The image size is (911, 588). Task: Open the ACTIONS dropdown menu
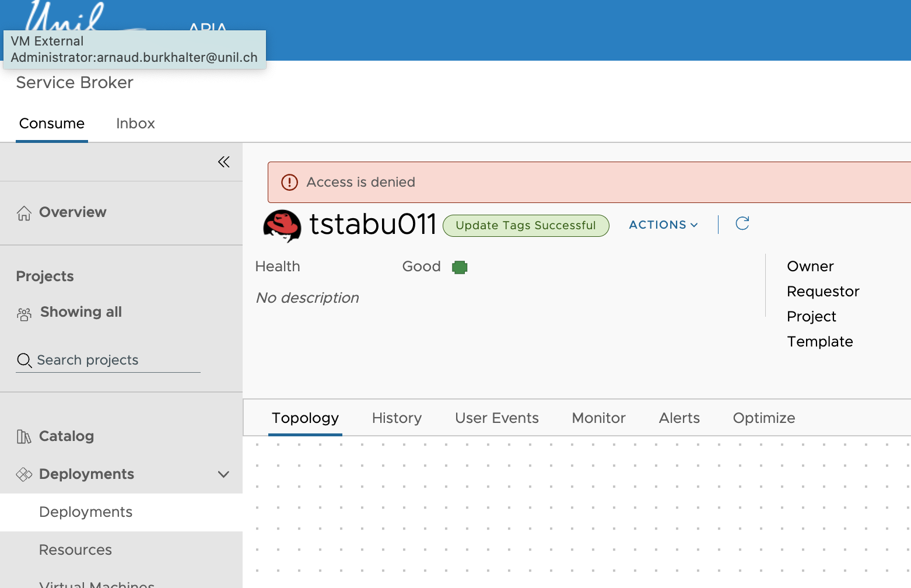click(x=663, y=225)
